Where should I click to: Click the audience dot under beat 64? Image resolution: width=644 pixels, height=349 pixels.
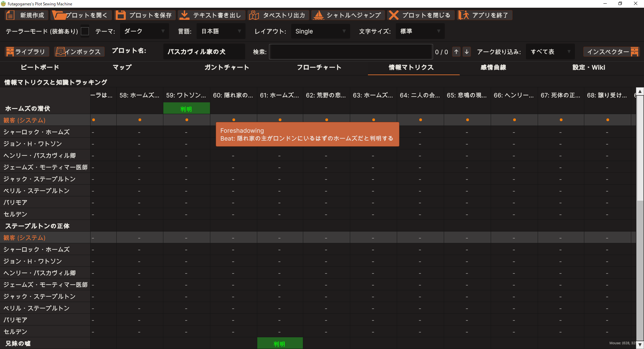420,120
